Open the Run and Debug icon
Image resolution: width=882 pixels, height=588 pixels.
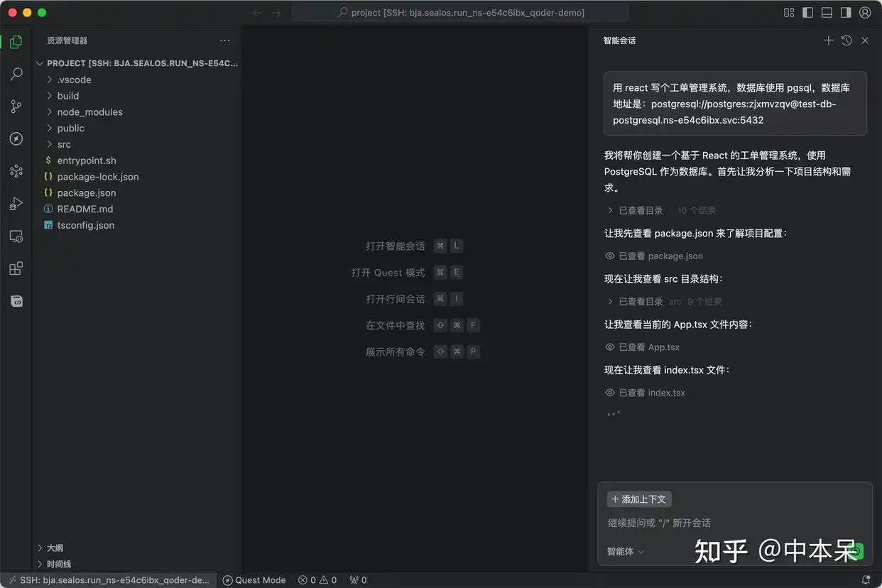[x=16, y=204]
